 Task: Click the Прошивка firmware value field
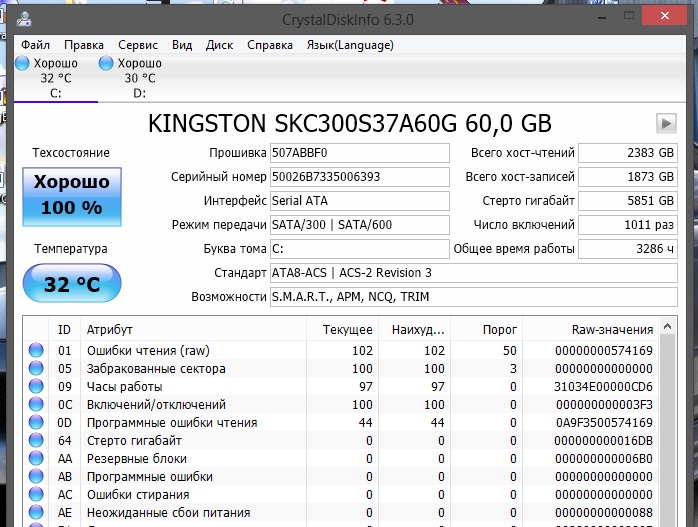[360, 153]
